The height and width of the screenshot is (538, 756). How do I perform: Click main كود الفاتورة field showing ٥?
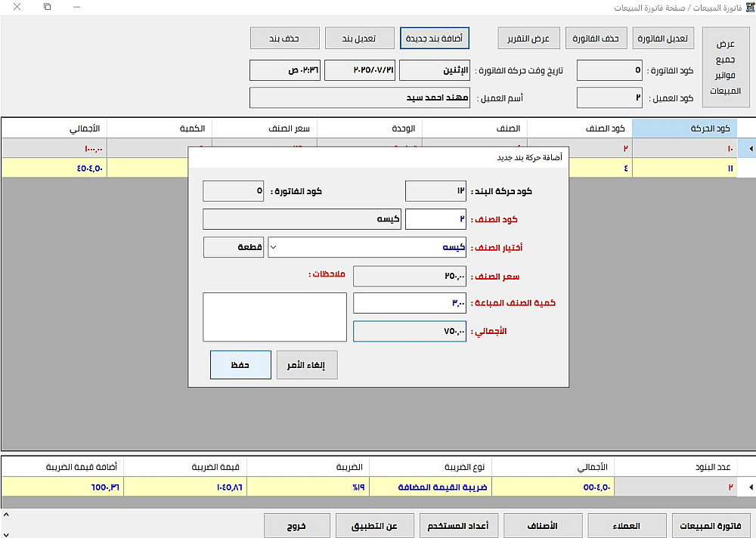click(609, 70)
